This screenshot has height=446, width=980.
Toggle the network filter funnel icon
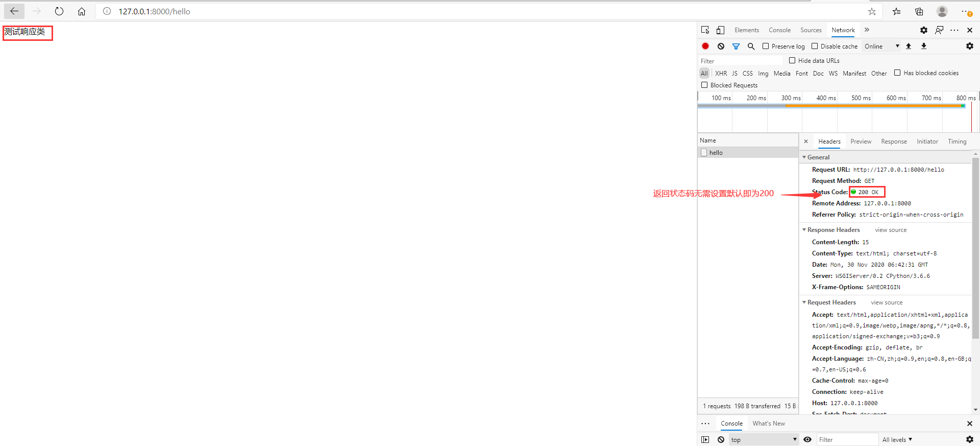click(x=736, y=46)
